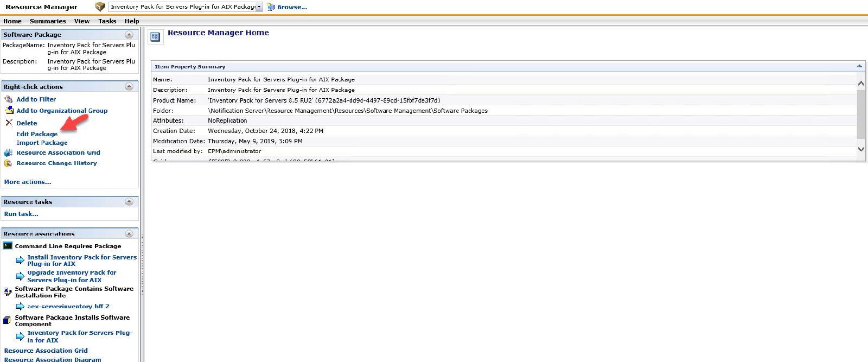
Task: Click bottom Resource Association Grid link
Action: [x=46, y=351]
